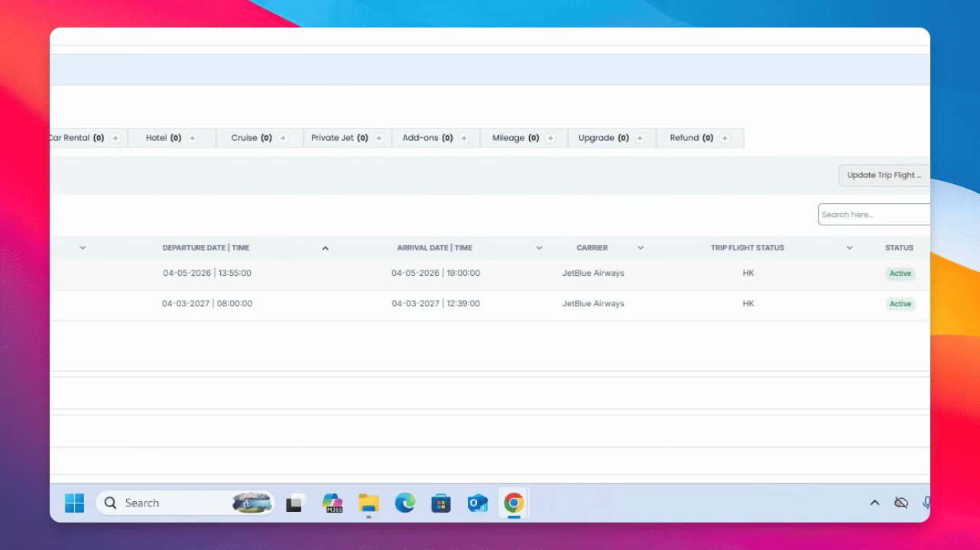Screen dimensions: 980x550
Task: Click the Active badge in the 04-03-2027 row
Action: pos(900,304)
